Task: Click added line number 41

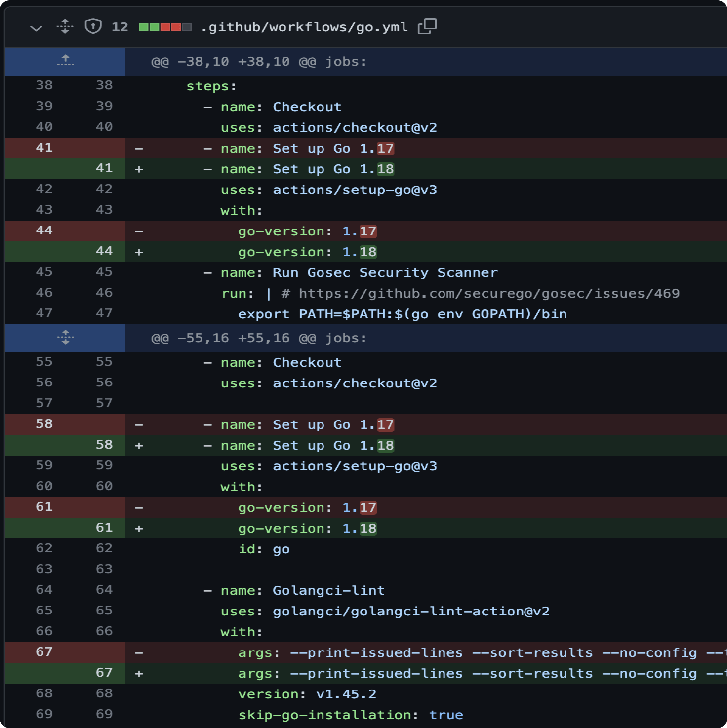Action: (x=104, y=168)
